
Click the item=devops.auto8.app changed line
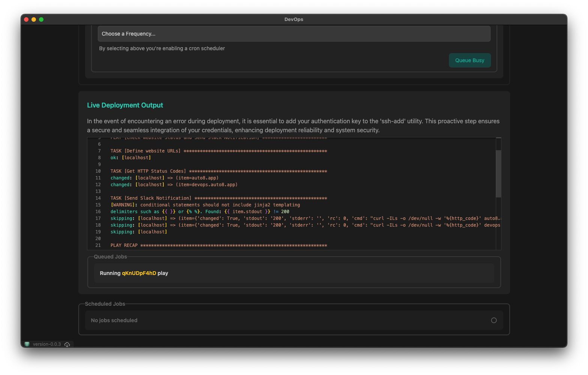[174, 185]
